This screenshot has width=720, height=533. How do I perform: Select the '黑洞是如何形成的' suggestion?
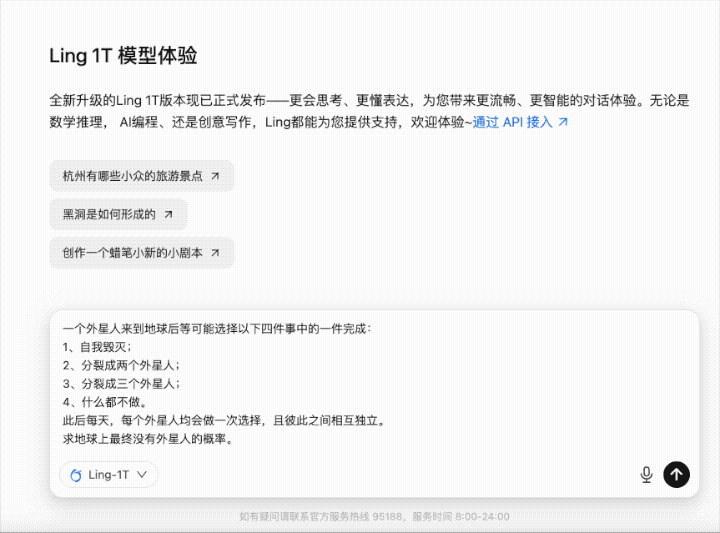point(118,214)
